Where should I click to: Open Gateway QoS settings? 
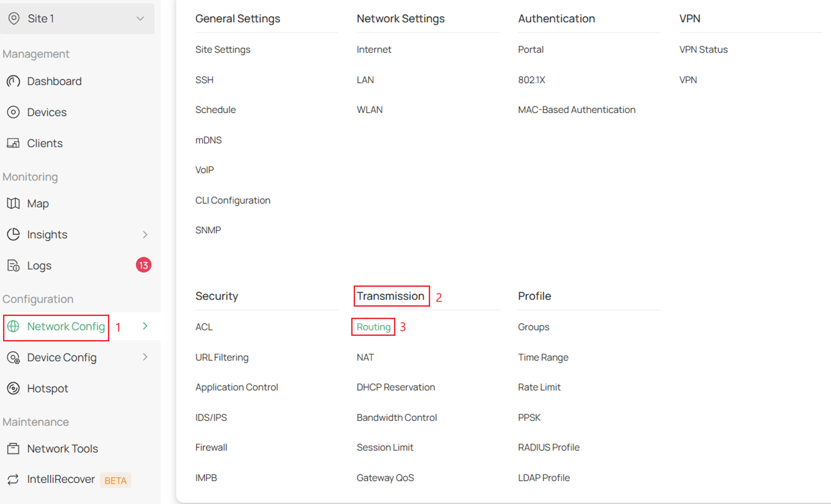[x=385, y=478]
